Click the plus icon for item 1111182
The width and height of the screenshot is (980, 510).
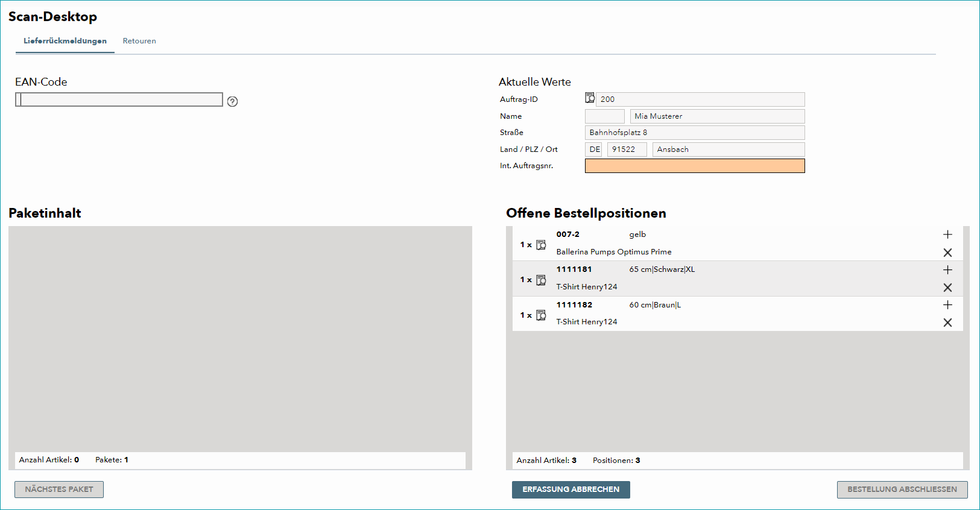coord(947,305)
